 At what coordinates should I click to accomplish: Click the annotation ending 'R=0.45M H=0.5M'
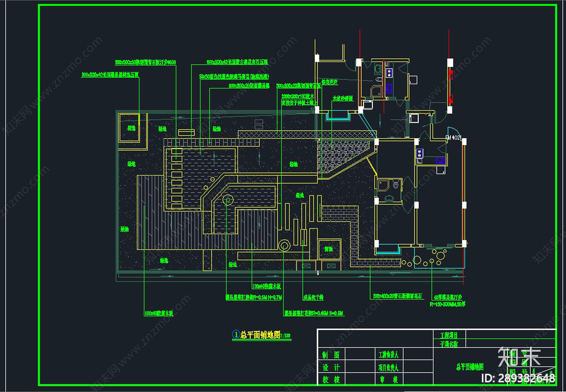tap(314, 313)
